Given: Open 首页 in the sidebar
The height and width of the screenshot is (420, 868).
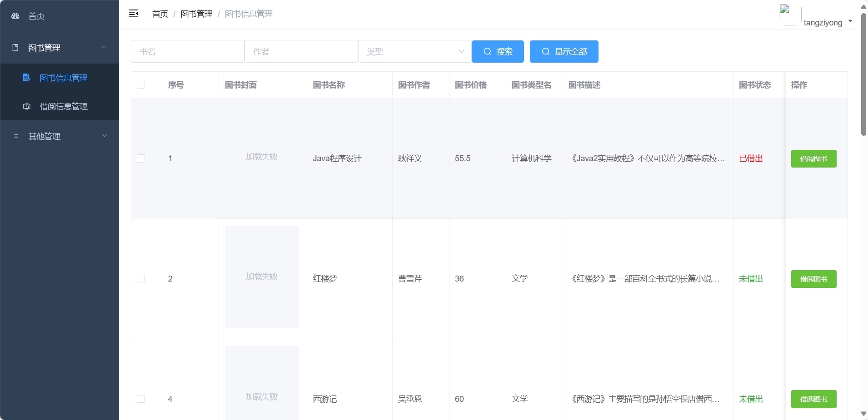Looking at the screenshot, I should (x=60, y=16).
